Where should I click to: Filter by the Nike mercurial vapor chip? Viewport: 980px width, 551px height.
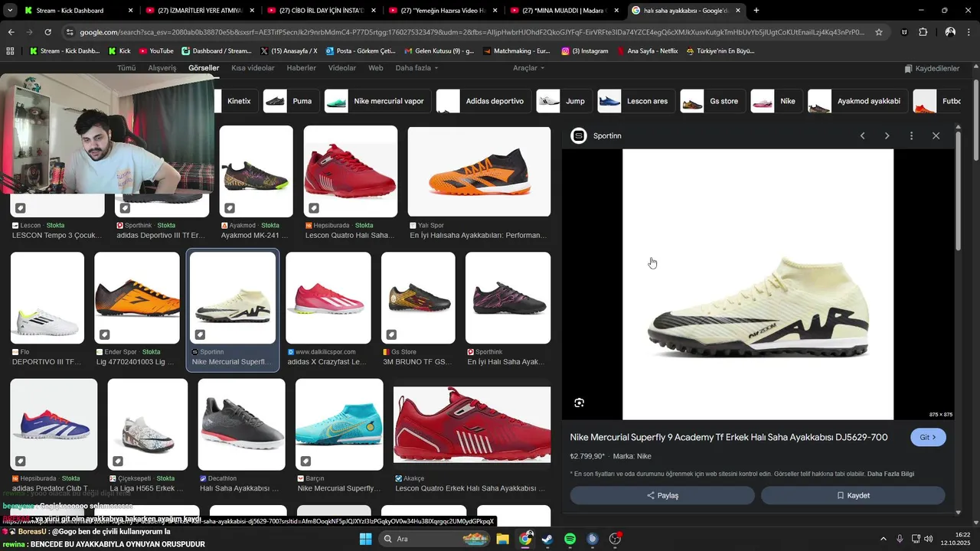pyautogui.click(x=378, y=101)
